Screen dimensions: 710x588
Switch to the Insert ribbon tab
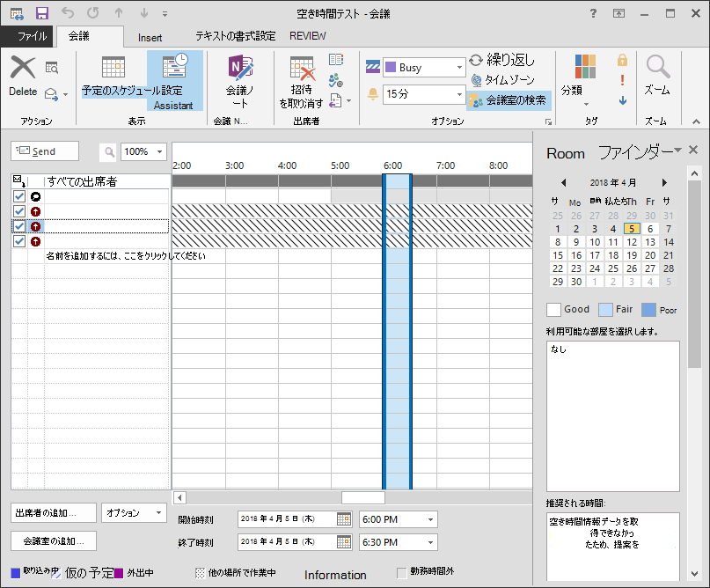click(x=150, y=38)
